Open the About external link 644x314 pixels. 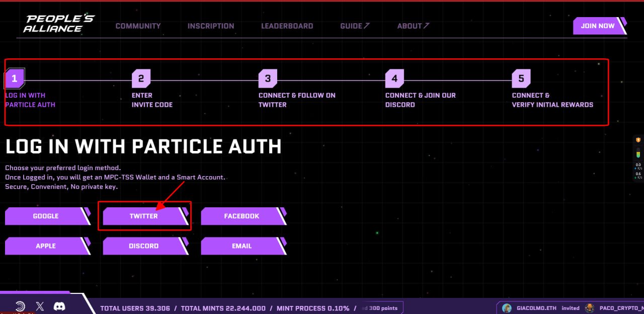[413, 26]
